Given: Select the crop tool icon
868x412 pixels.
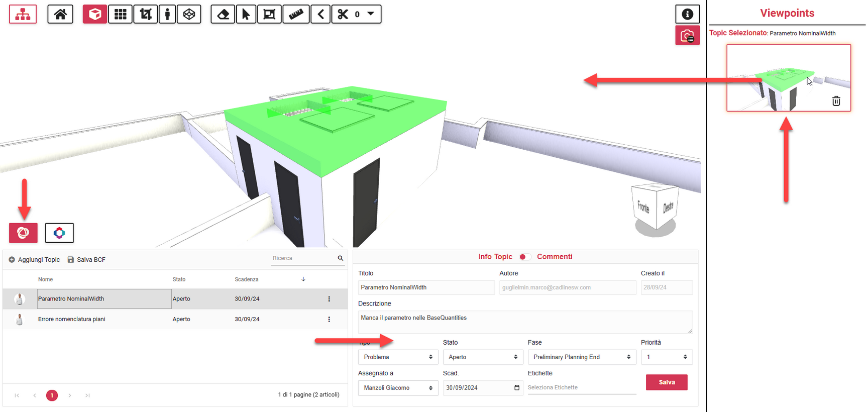Looking at the screenshot, I should click(x=146, y=14).
